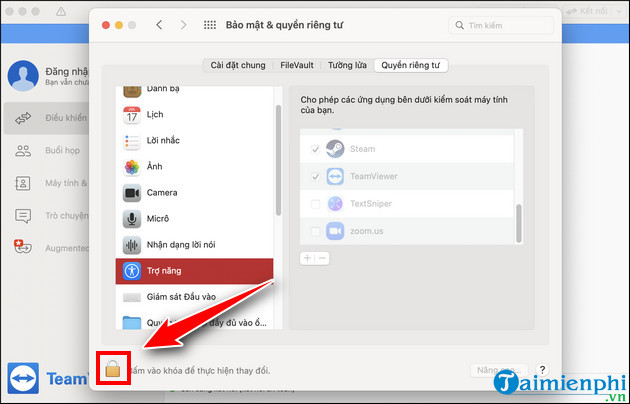Enable the TextSniper checkbox
The width and height of the screenshot is (630, 404).
point(315,204)
